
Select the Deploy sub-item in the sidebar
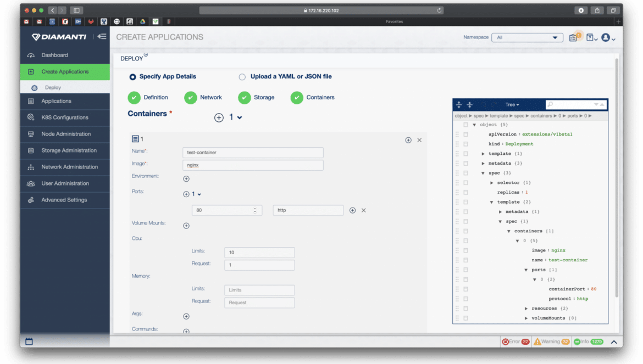tap(65, 87)
